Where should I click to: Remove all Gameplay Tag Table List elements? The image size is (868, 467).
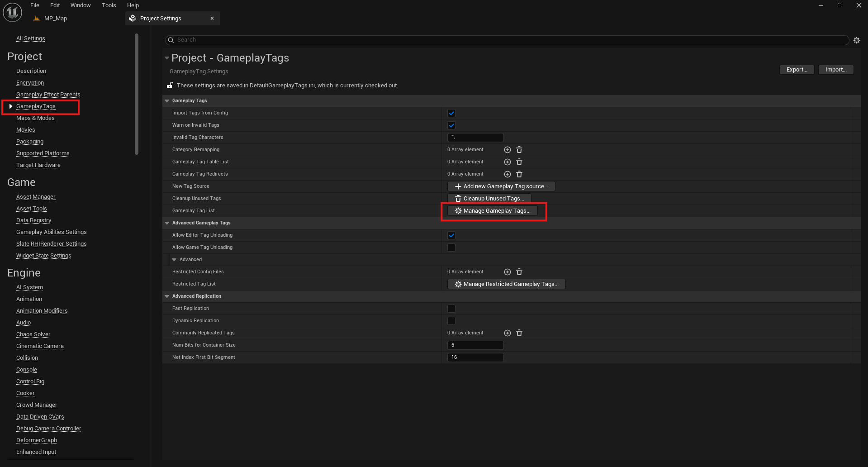click(519, 162)
